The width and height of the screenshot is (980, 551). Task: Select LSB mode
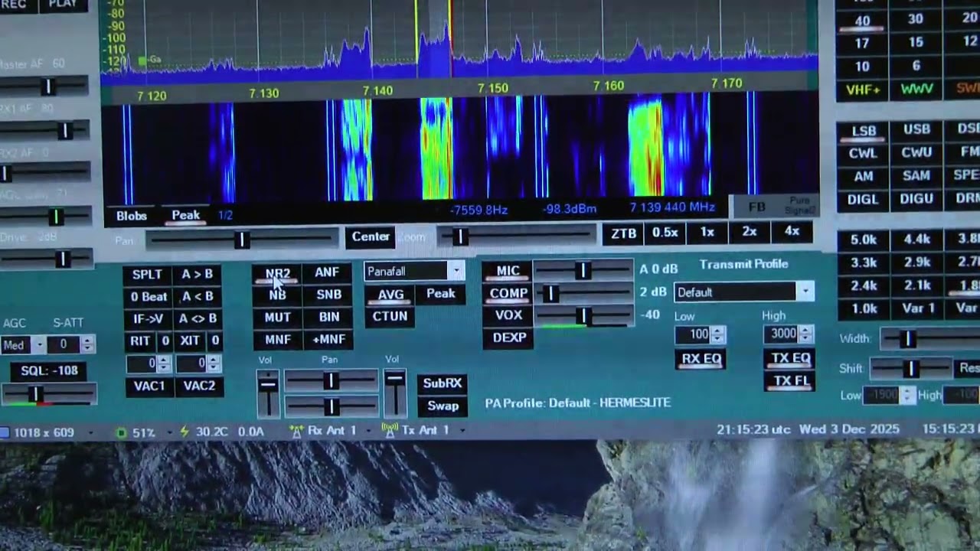(863, 131)
